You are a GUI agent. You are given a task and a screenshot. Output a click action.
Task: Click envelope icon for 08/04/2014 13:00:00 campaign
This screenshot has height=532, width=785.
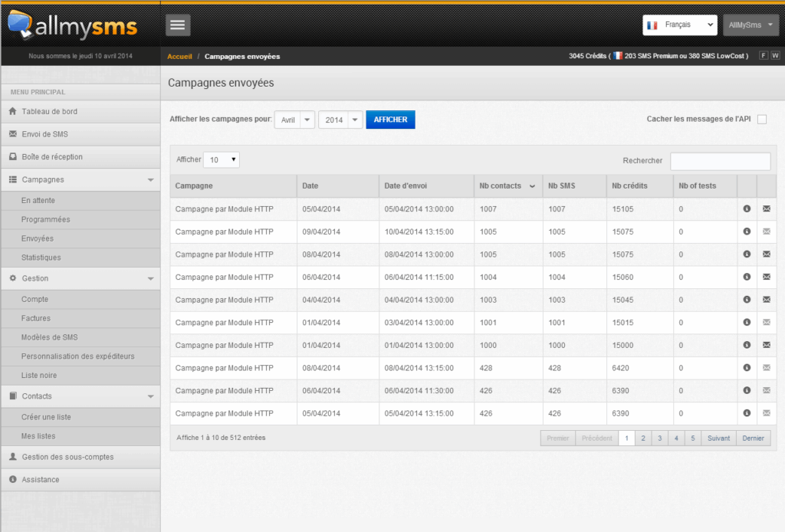click(x=767, y=255)
